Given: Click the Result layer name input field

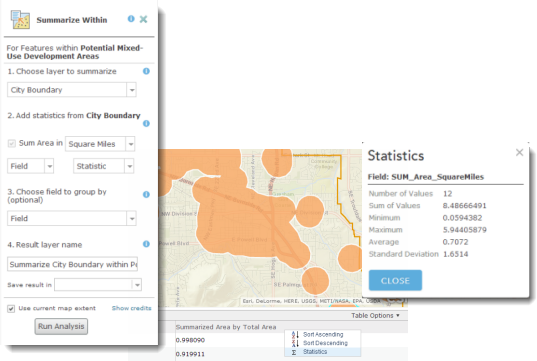Looking at the screenshot, I should pos(73,264).
